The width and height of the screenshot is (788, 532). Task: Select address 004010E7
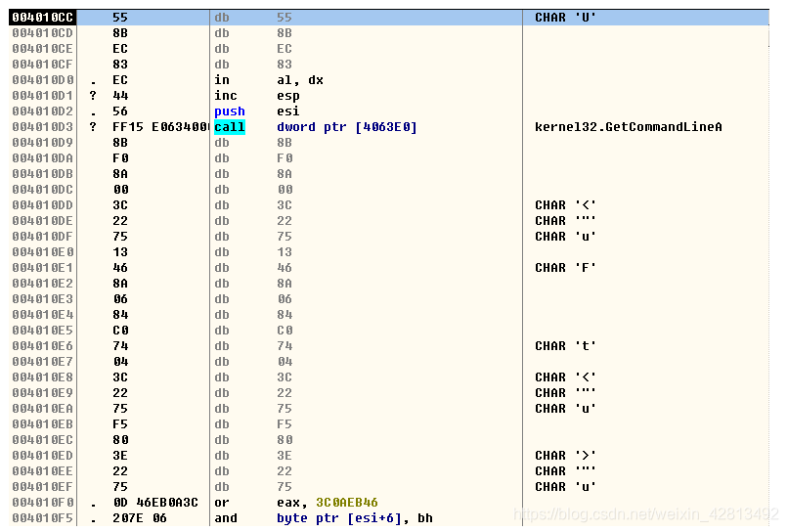43,362
